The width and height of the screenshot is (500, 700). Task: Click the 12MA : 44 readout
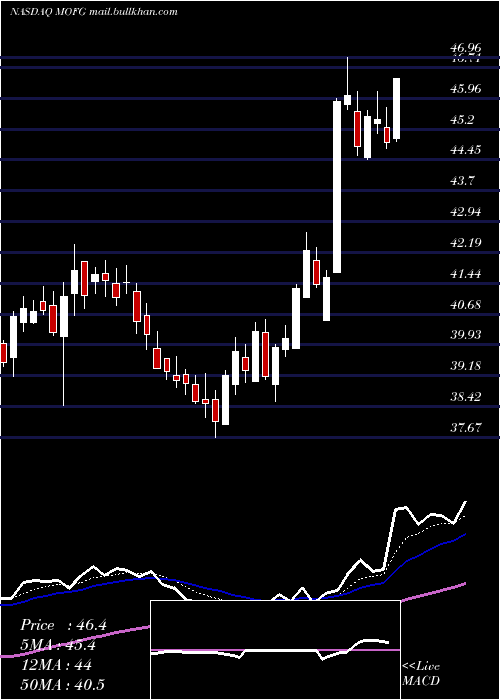coord(56,665)
